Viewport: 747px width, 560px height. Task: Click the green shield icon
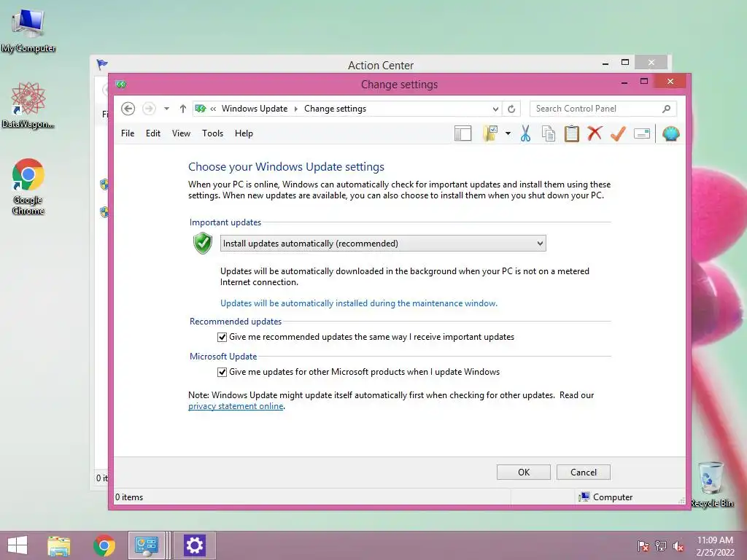[x=203, y=243]
